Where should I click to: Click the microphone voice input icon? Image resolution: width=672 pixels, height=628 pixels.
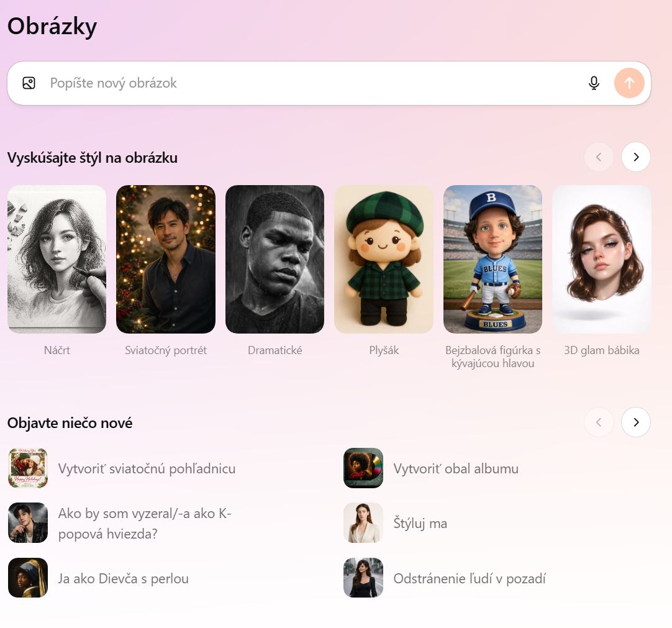[594, 83]
